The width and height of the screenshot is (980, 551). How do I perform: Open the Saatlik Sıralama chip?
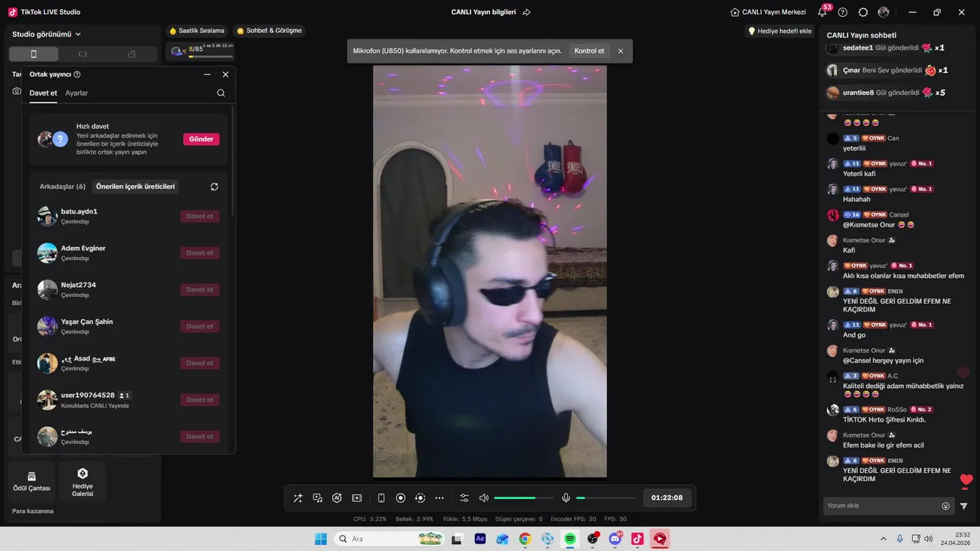tap(198, 31)
